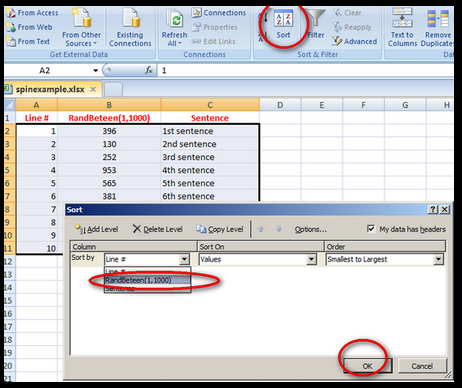This screenshot has width=462, height=388.
Task: Click Cancel in the Sort dialog
Action: click(422, 366)
